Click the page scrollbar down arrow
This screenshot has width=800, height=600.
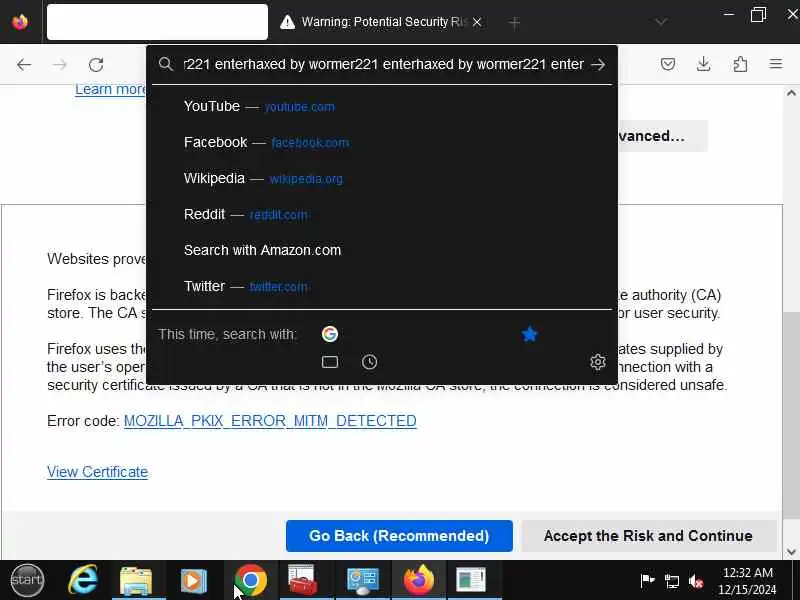[x=791, y=552]
